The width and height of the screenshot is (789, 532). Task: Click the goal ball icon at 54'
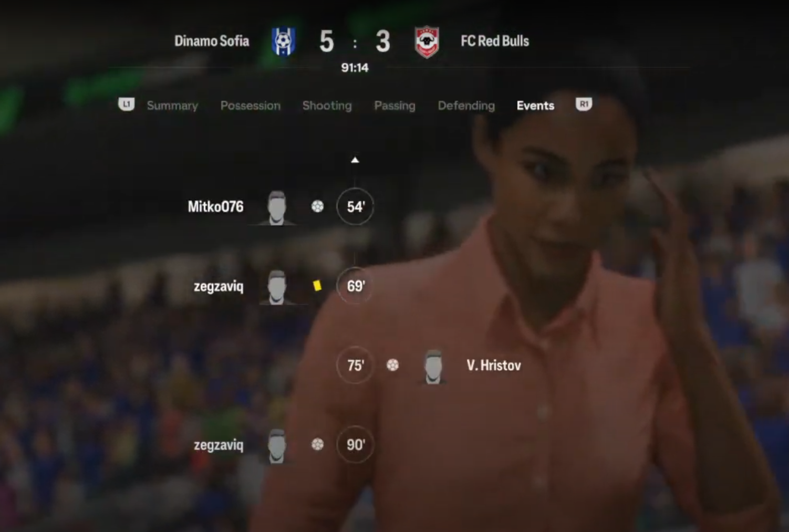[x=317, y=206]
